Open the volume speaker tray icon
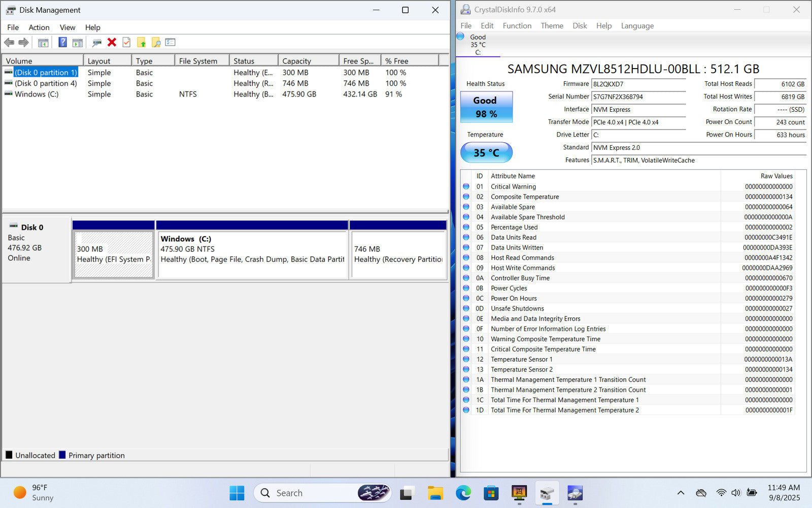Image resolution: width=812 pixels, height=508 pixels. point(736,493)
